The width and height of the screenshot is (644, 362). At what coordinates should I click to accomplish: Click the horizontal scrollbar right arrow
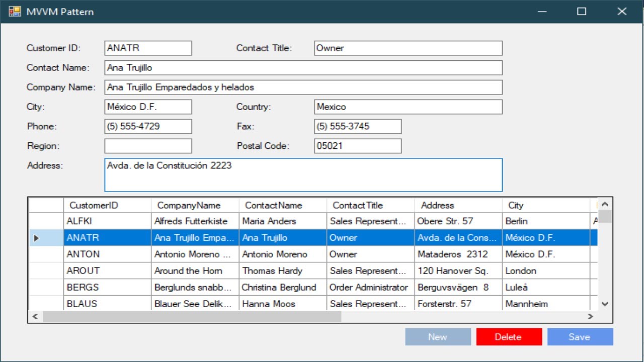coord(591,317)
